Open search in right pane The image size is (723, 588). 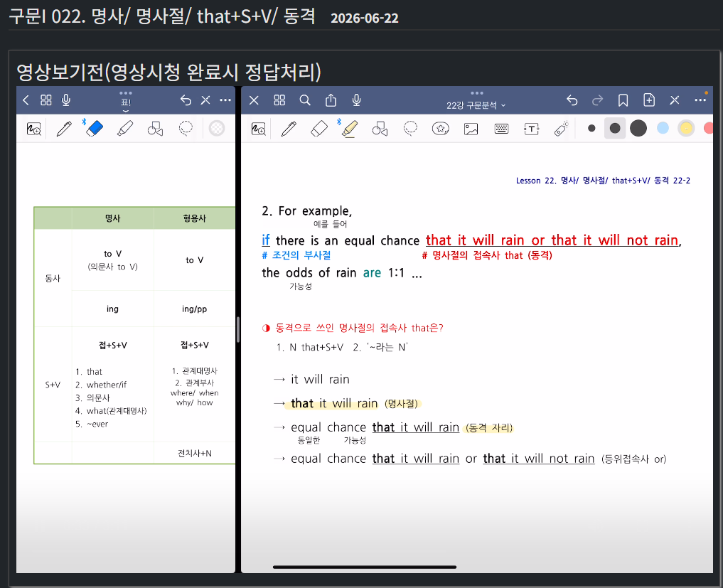305,100
